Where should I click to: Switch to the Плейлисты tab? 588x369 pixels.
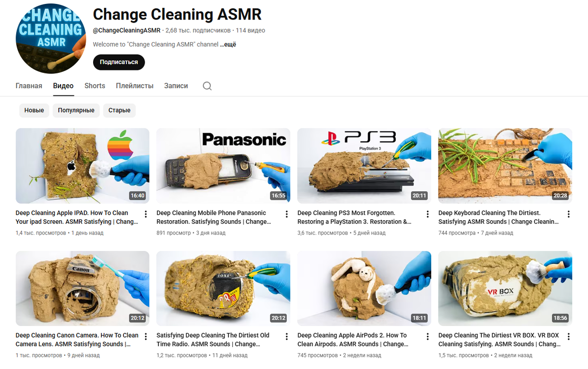[x=135, y=86]
